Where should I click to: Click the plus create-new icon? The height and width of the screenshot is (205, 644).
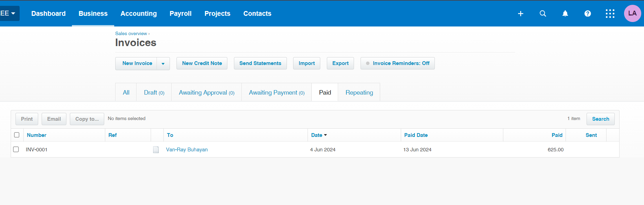[x=520, y=13]
